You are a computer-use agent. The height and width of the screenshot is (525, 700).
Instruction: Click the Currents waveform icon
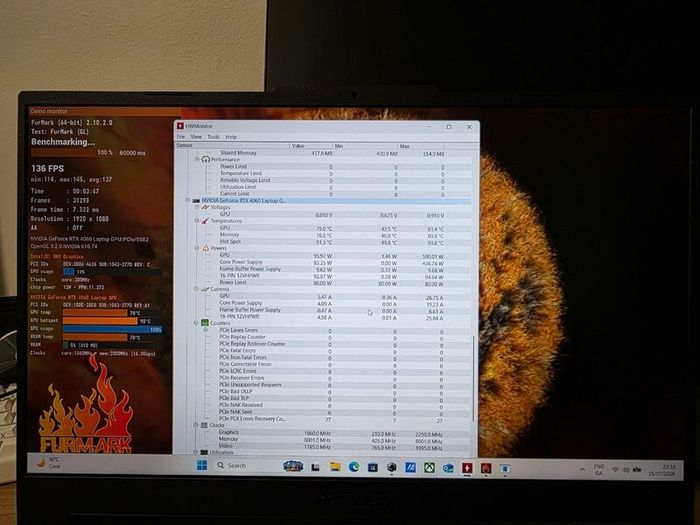click(205, 289)
